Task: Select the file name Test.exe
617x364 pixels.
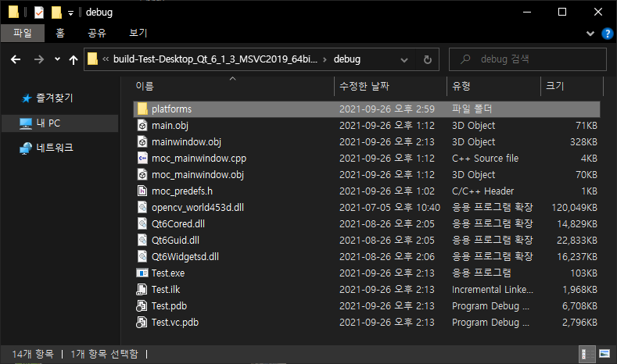Action: [168, 273]
